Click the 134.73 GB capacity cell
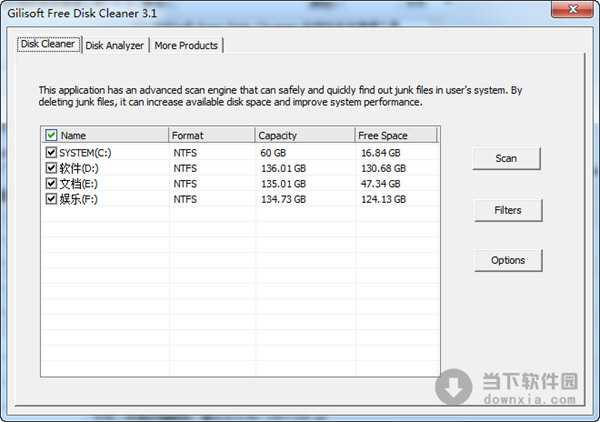 click(x=284, y=199)
